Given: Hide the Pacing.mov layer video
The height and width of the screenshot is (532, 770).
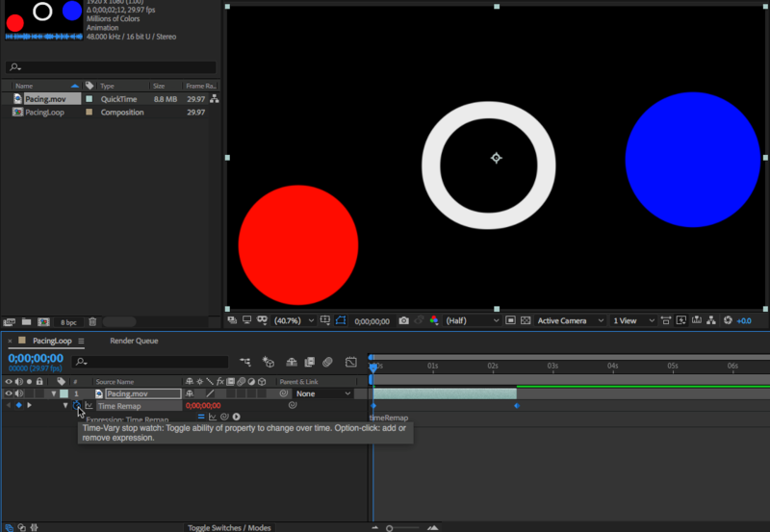Looking at the screenshot, I should (x=9, y=393).
